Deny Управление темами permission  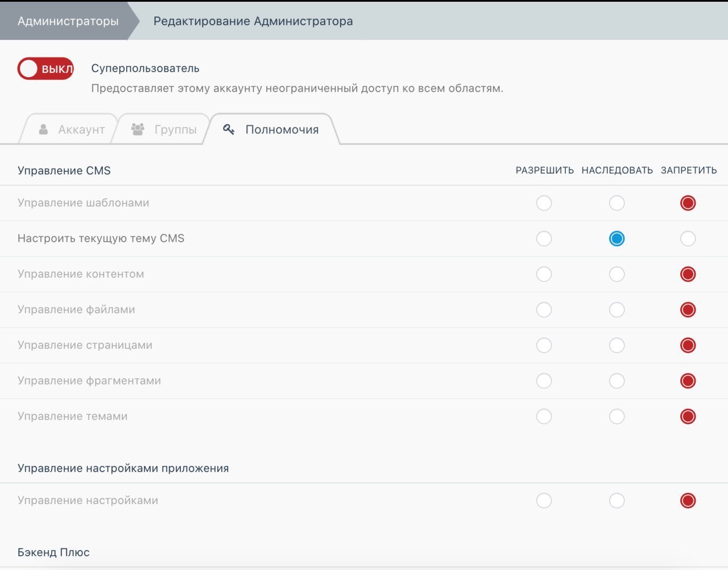[688, 416]
